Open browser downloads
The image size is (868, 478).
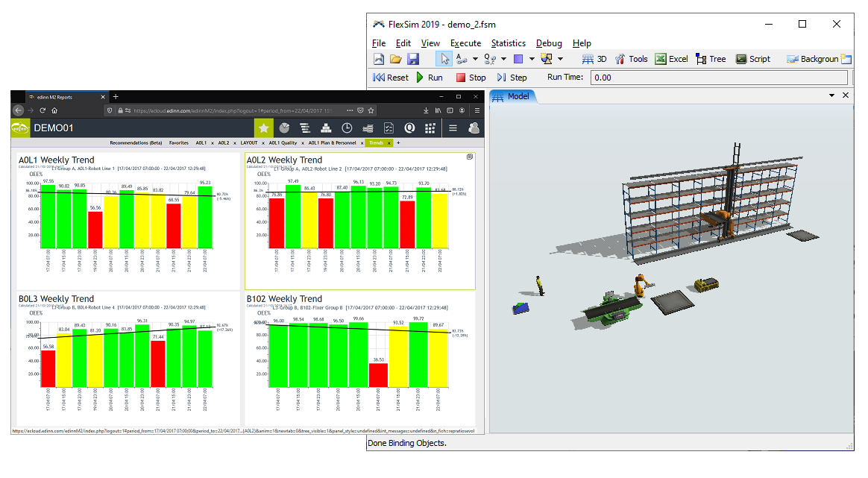(x=427, y=110)
